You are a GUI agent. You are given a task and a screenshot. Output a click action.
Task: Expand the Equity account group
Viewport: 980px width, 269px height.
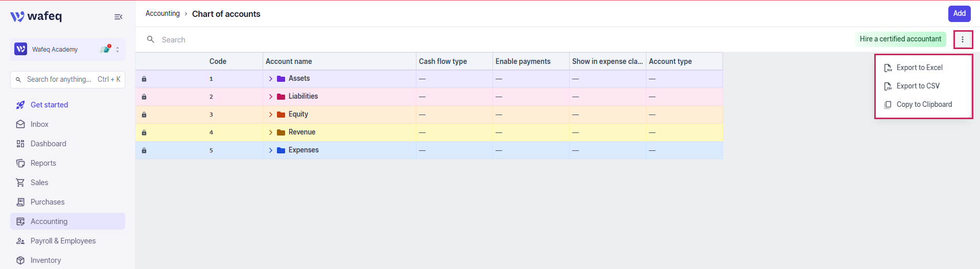click(271, 115)
